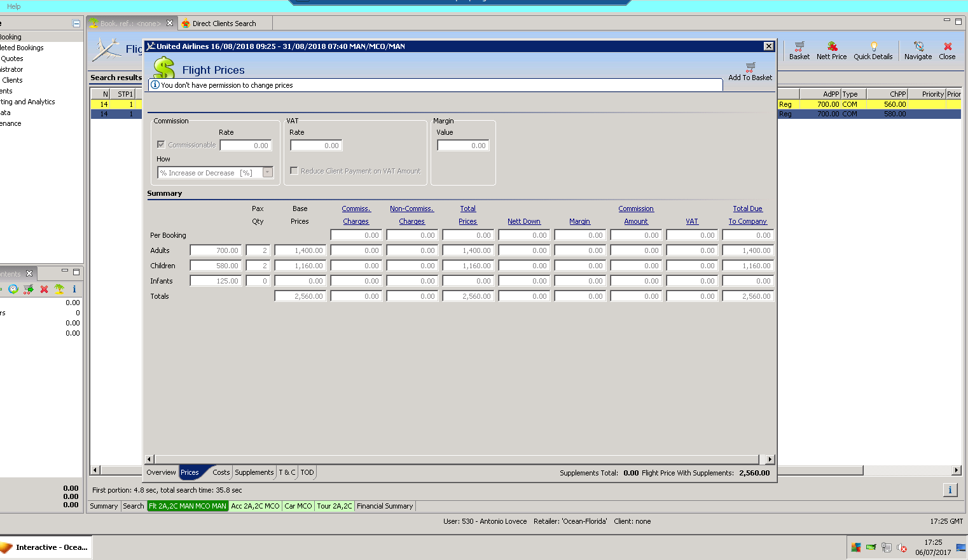Image resolution: width=968 pixels, height=560 pixels.
Task: Click the palm tree icon in contents panel
Action: 59,289
